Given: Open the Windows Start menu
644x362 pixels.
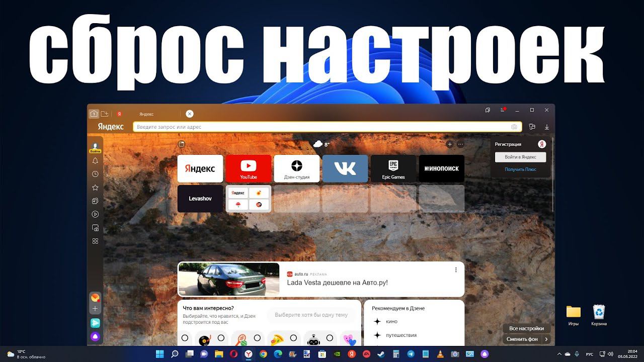Looking at the screenshot, I should point(160,354).
